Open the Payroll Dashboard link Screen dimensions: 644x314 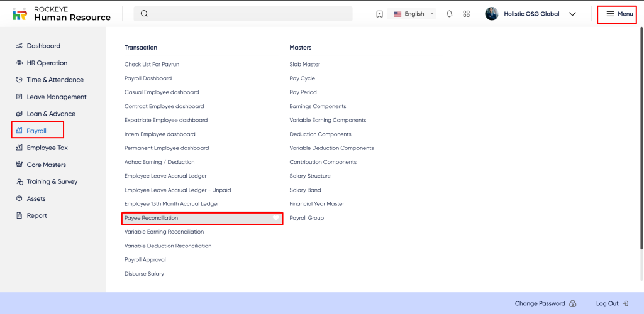click(148, 78)
